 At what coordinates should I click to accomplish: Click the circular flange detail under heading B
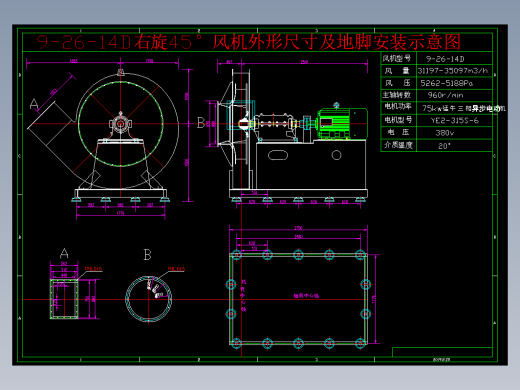click(x=149, y=299)
